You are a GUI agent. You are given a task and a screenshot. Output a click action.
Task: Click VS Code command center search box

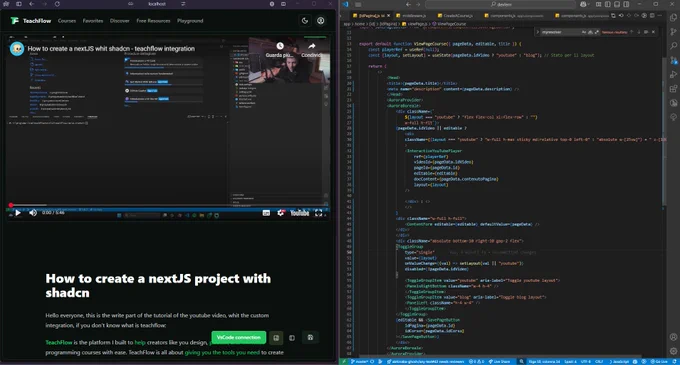pos(500,4)
